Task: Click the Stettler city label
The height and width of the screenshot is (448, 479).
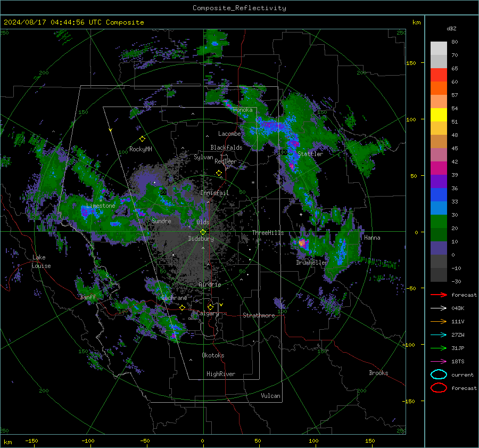Action: [310, 154]
